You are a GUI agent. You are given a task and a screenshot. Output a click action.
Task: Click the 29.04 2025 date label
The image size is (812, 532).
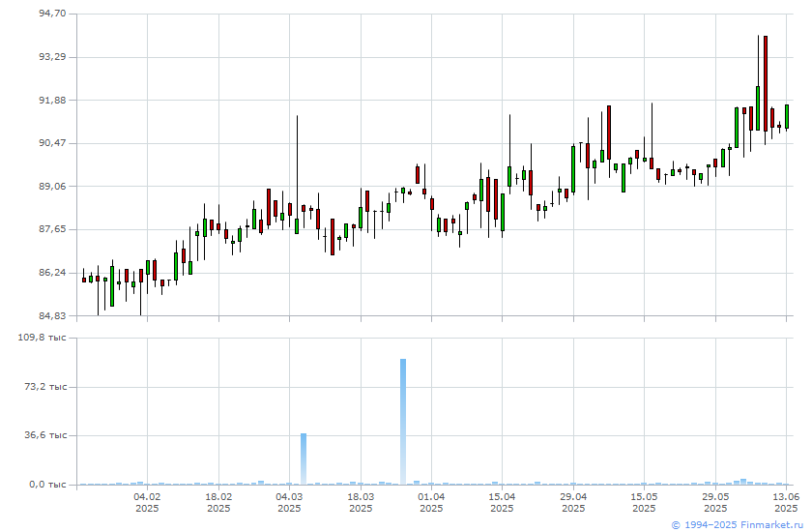(573, 502)
